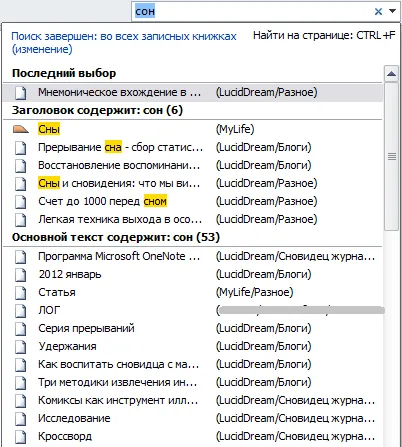The width and height of the screenshot is (402, 447).
Task: Click page icon next to 'Удержания'
Action: click(x=21, y=347)
